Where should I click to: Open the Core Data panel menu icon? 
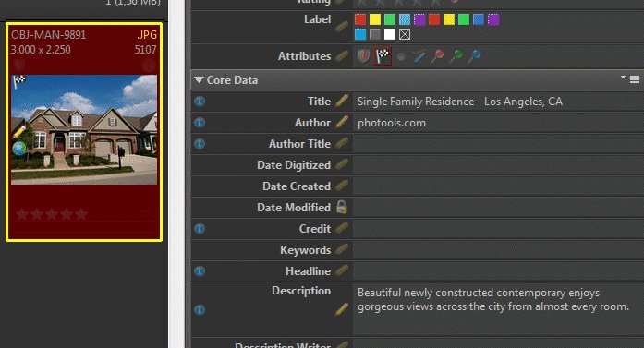[x=635, y=79]
